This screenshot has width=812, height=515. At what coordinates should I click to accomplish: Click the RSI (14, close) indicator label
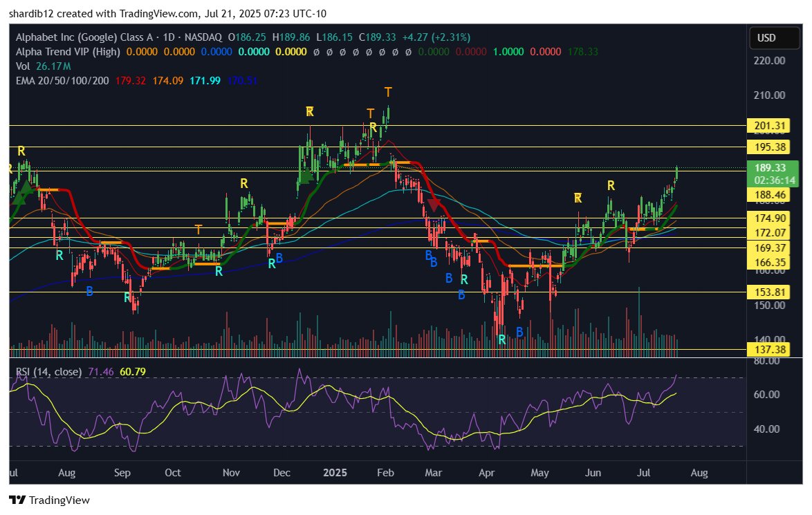click(x=48, y=372)
